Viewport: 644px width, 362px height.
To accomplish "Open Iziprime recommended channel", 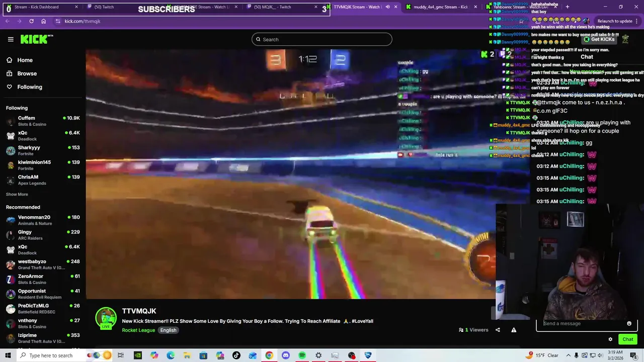I will tap(43, 338).
